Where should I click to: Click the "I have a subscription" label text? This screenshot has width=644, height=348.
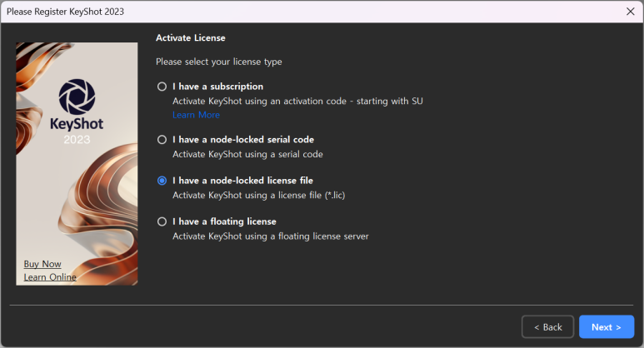click(x=217, y=87)
